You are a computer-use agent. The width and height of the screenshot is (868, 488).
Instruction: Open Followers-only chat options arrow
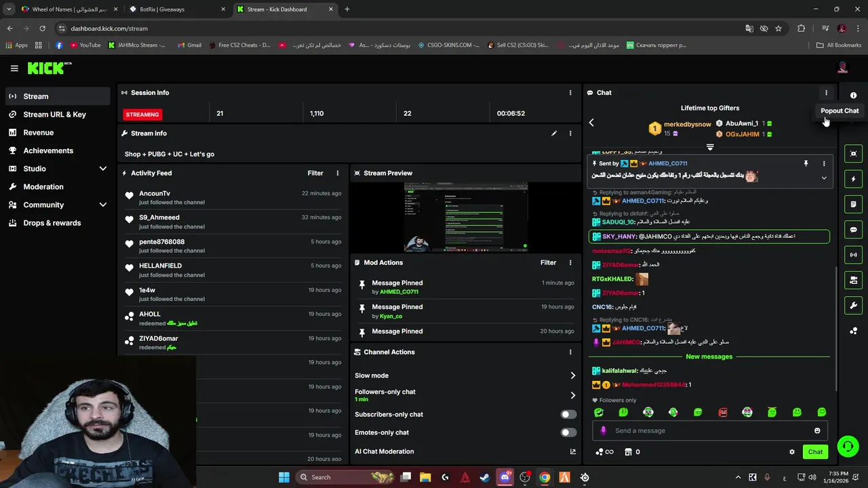coord(572,395)
